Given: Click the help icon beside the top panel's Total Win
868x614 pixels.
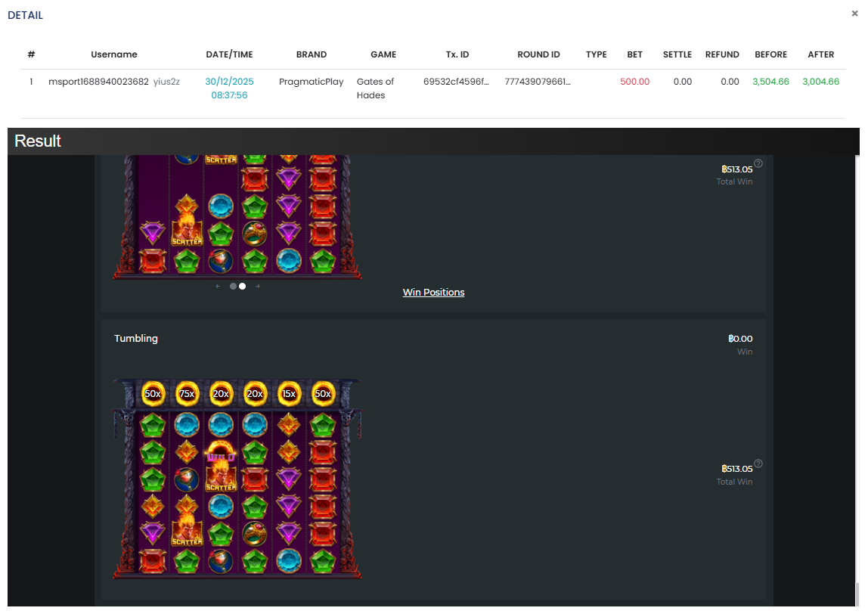Looking at the screenshot, I should click(758, 163).
